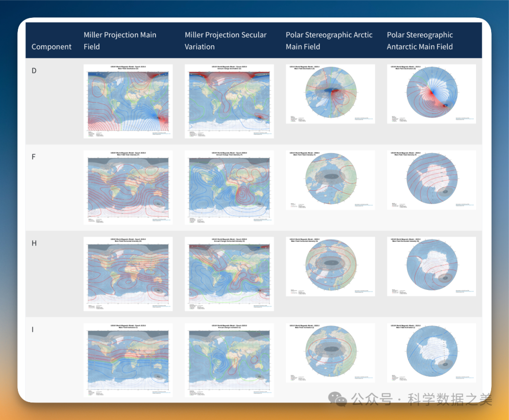Open the H Miller Projection Main Field map
509x420 pixels.
128,273
